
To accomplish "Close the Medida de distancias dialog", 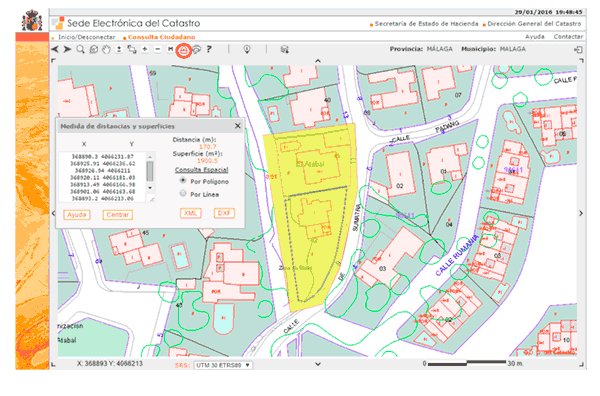I will click(x=238, y=126).
